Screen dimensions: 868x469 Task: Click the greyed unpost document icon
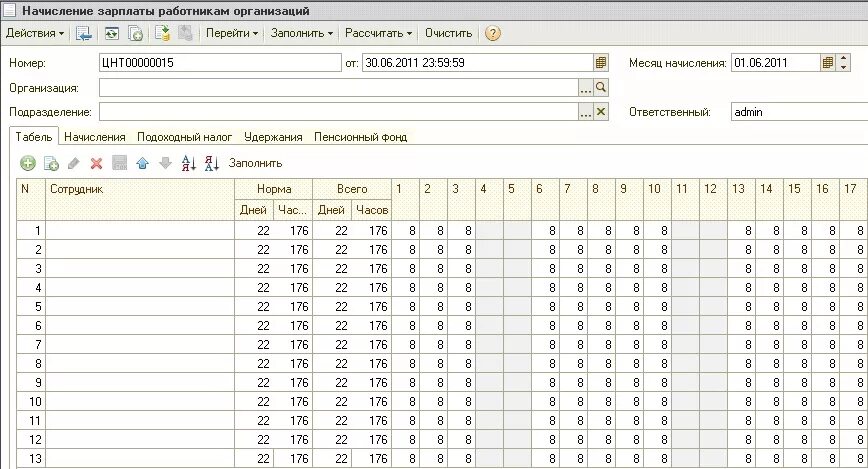pos(185,33)
